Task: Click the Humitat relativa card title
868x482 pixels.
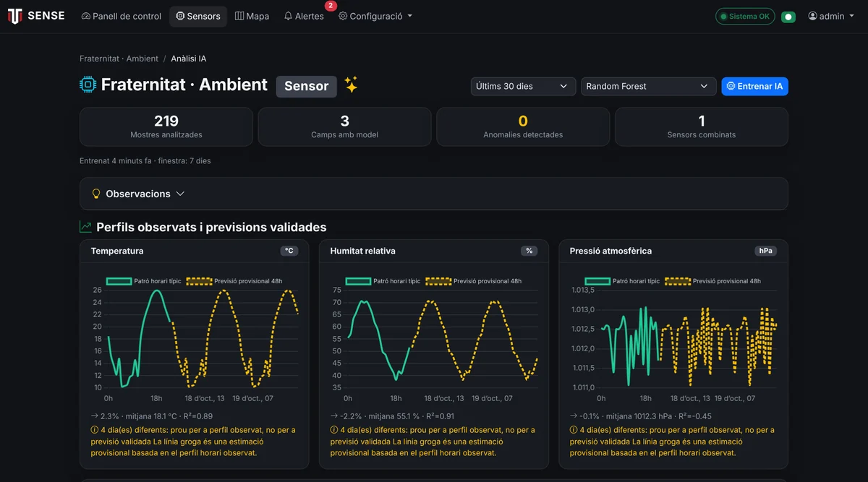Action: [362, 251]
